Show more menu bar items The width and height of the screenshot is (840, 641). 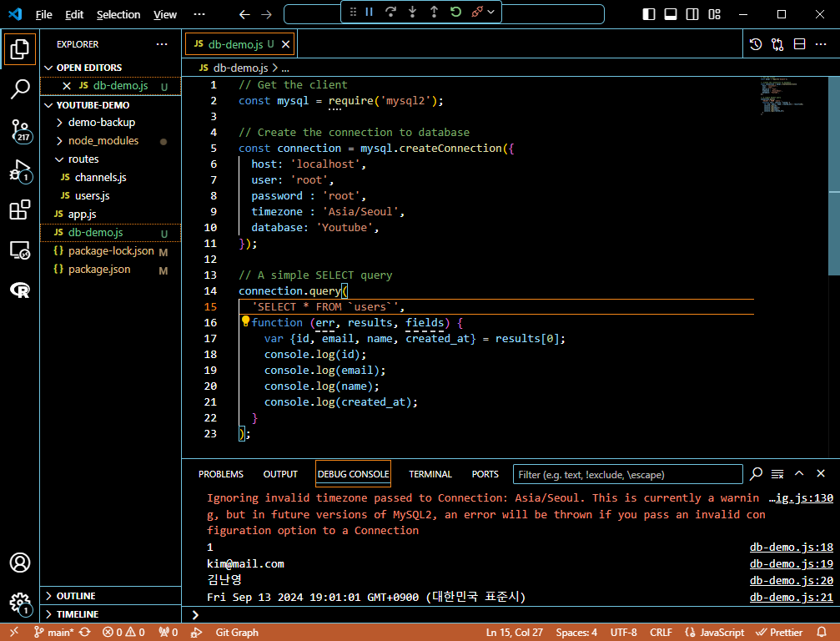199,14
